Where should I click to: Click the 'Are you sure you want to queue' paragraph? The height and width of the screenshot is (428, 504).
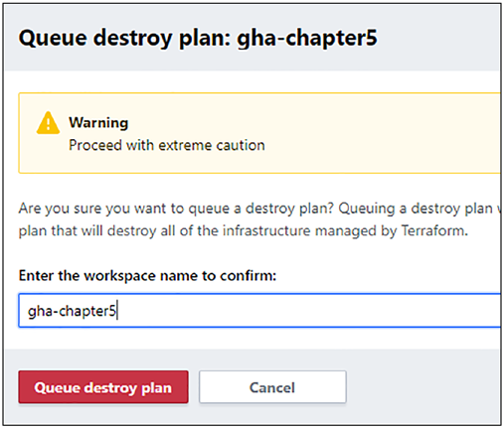(x=259, y=219)
